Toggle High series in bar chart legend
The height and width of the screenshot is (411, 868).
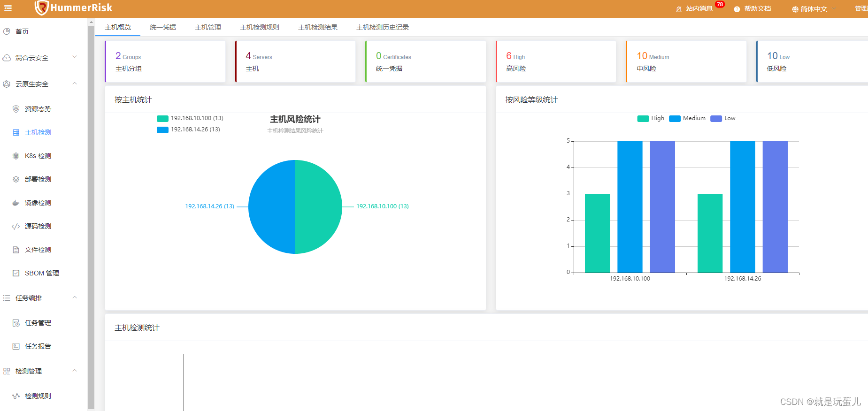[x=651, y=118]
